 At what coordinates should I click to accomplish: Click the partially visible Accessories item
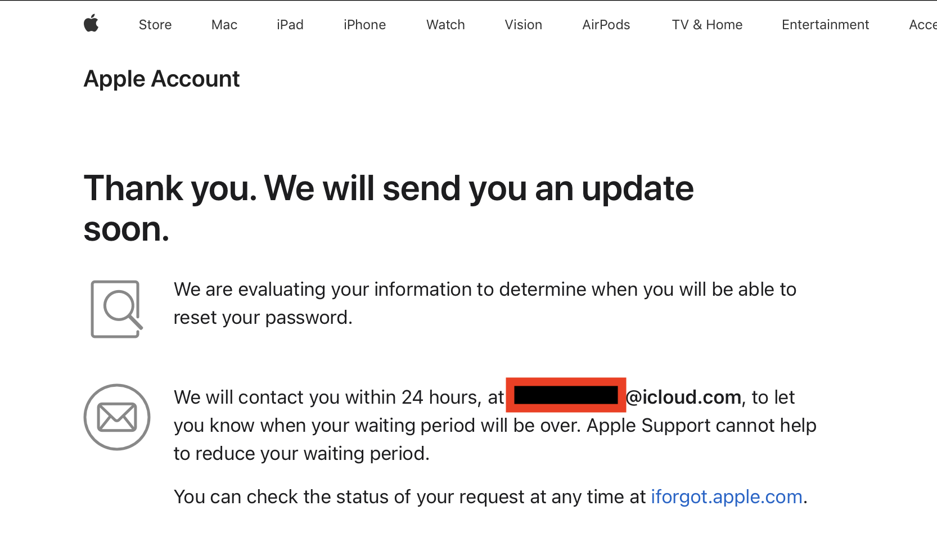923,25
